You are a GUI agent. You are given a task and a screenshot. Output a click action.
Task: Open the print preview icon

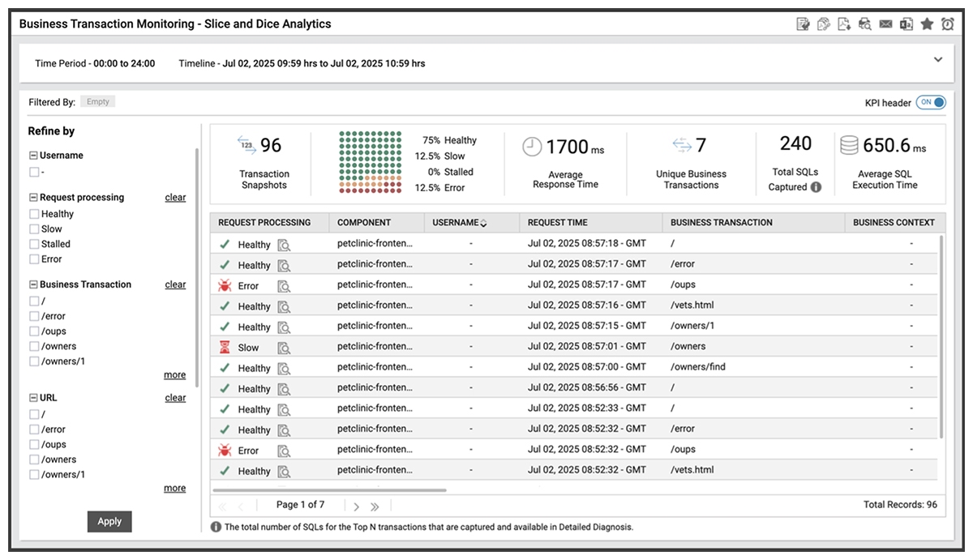(x=865, y=24)
